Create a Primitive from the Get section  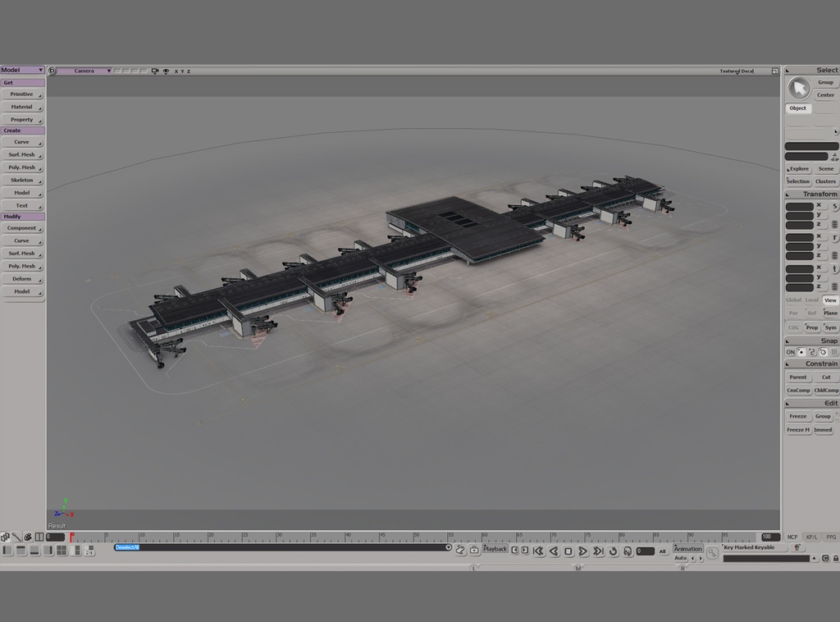point(22,94)
